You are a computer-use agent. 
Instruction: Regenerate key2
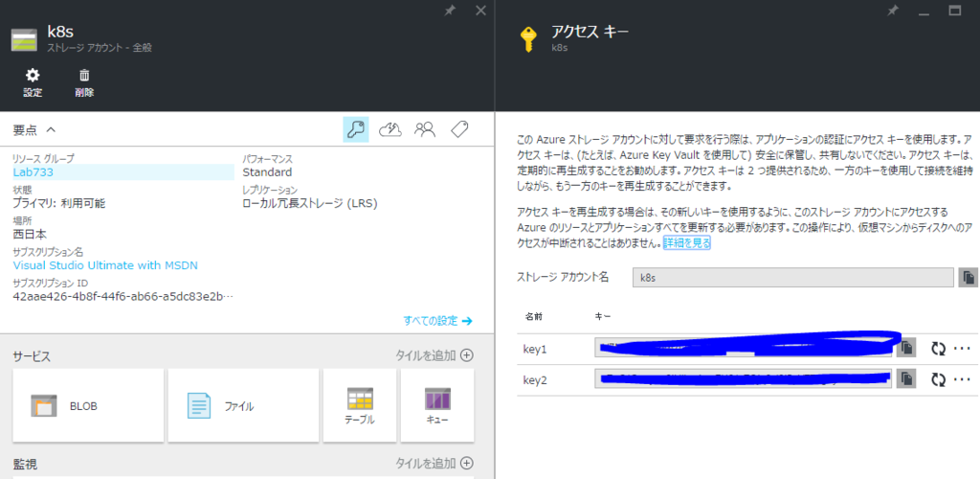pyautogui.click(x=938, y=379)
